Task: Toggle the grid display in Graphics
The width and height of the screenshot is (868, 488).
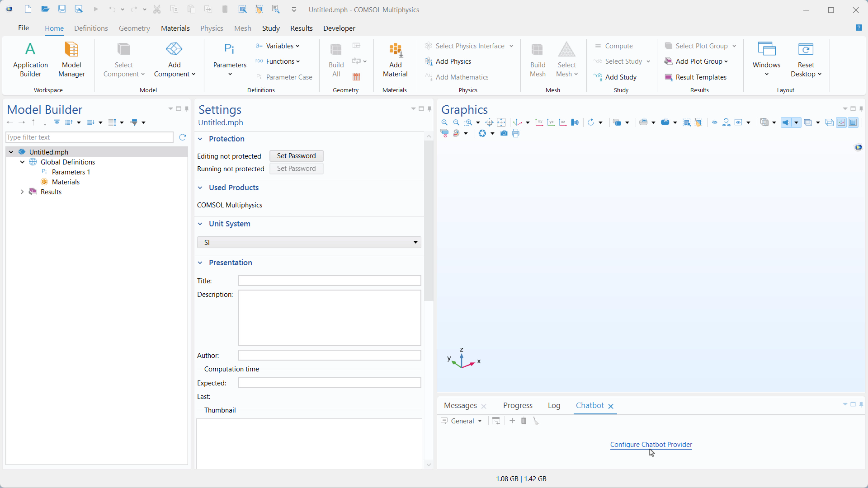Action: click(x=853, y=122)
